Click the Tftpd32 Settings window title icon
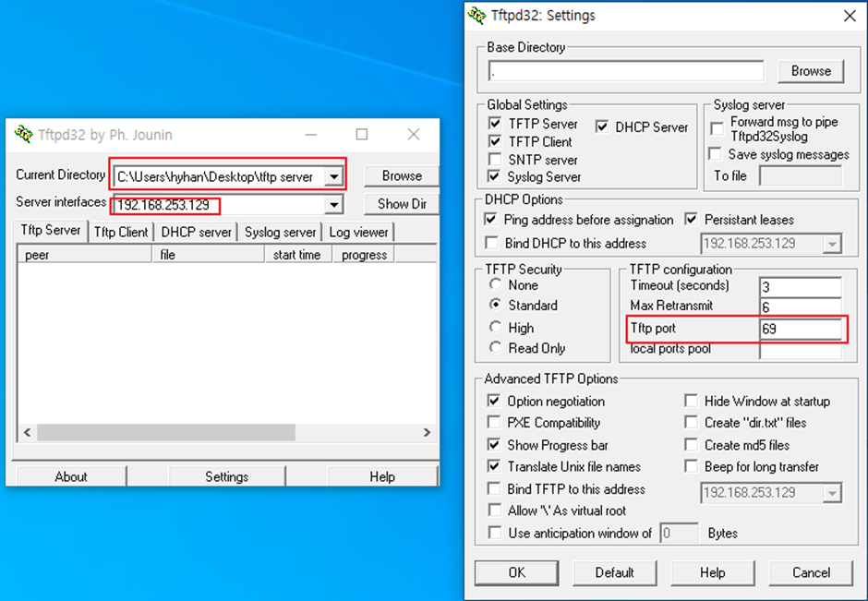 point(476,15)
